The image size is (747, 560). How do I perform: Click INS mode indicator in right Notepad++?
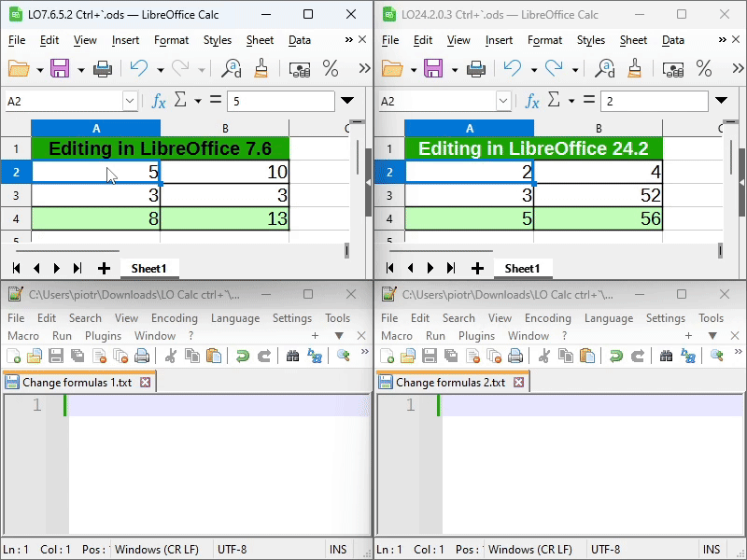(712, 550)
